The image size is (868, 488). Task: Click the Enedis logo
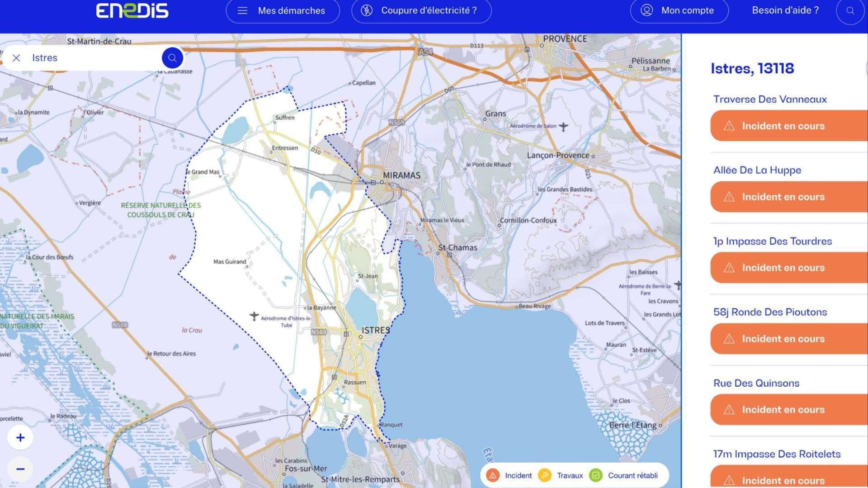click(132, 10)
